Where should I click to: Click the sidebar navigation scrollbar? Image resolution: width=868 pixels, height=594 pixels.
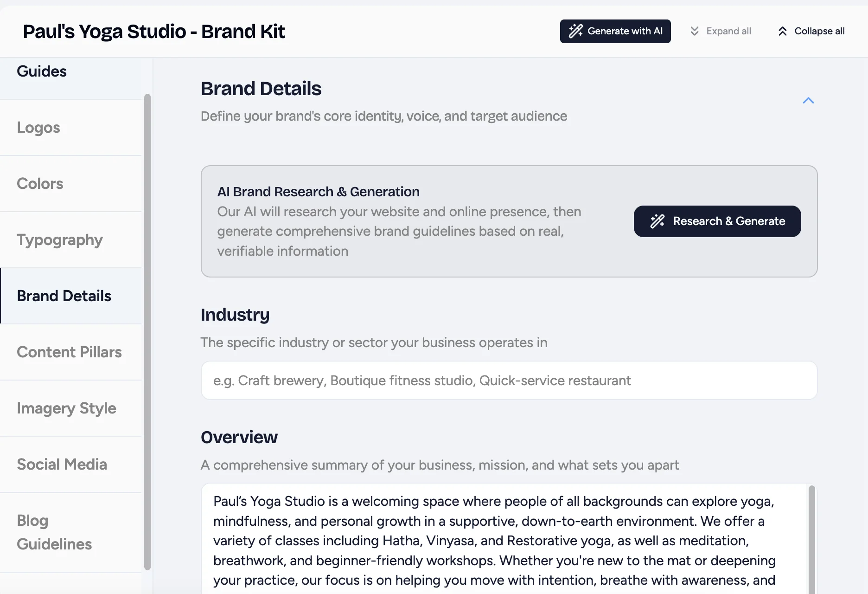coord(147,332)
